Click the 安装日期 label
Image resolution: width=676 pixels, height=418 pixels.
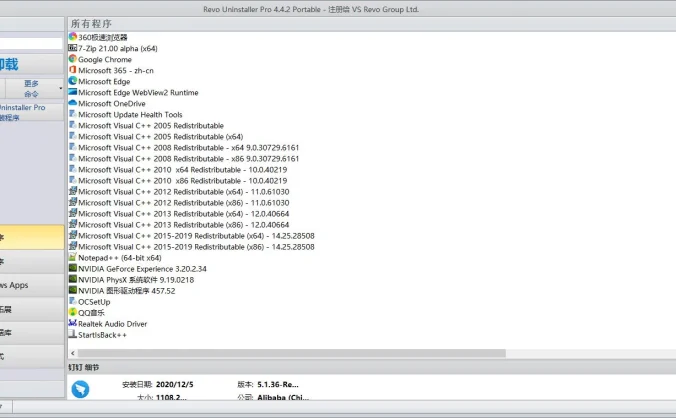pos(137,384)
